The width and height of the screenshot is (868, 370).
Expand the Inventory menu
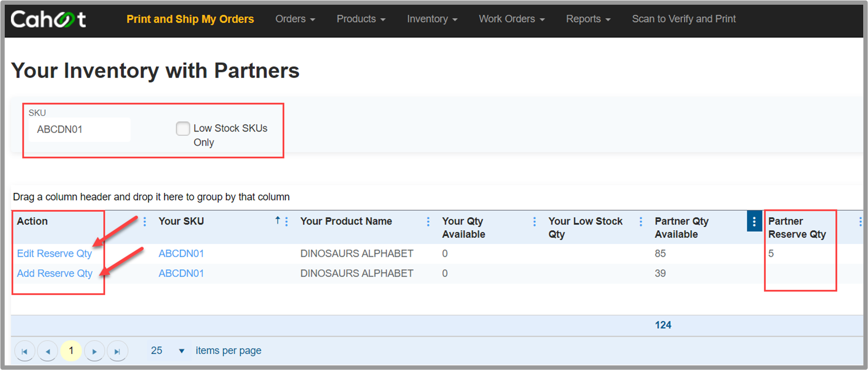point(432,19)
